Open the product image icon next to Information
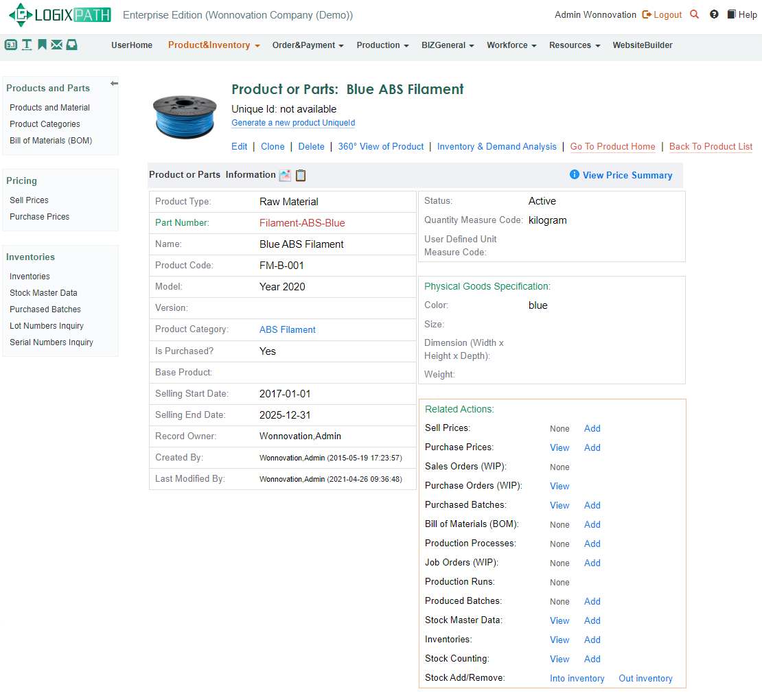Viewport: 762px width, 700px height. (285, 176)
